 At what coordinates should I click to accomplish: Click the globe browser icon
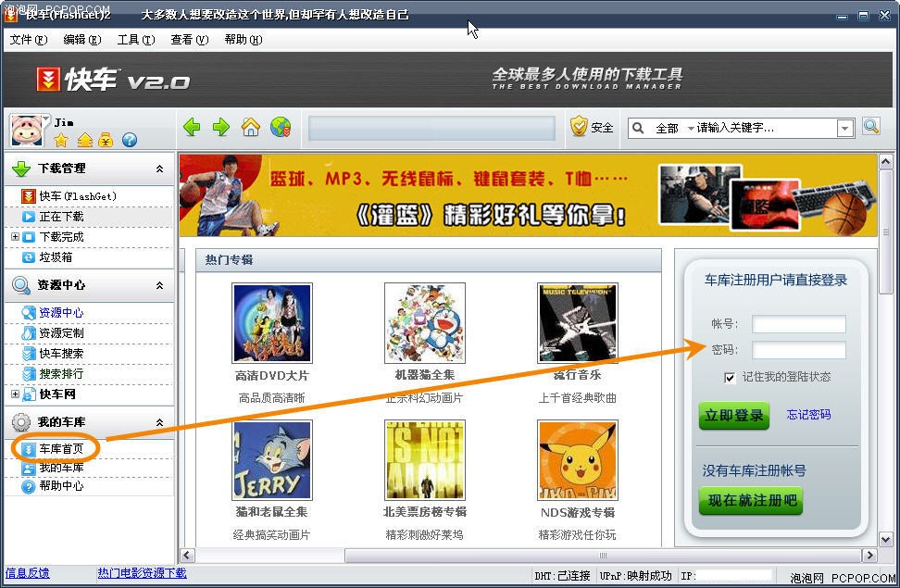tap(281, 127)
